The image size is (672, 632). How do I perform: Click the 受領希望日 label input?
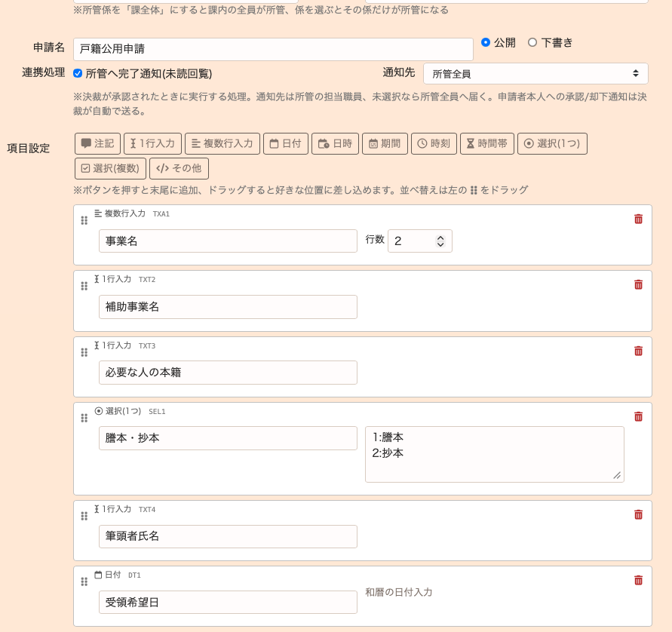[x=228, y=602]
